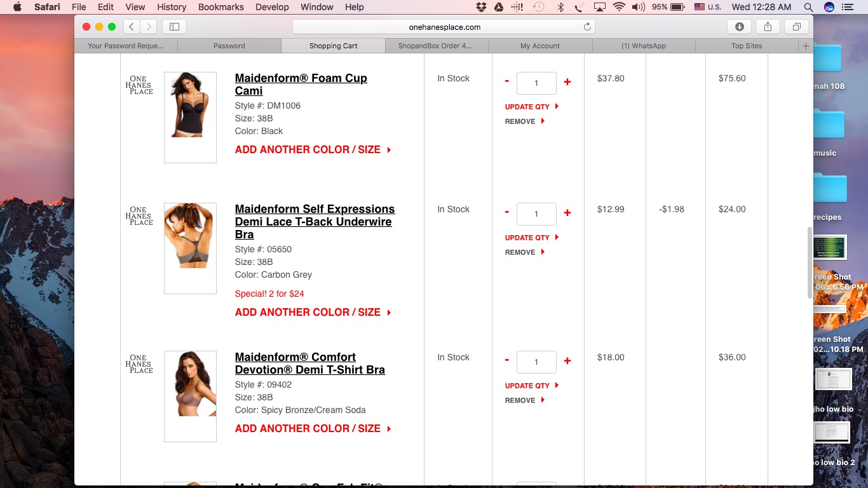The width and height of the screenshot is (868, 488).
Task: Reload the onehanesplace.com page
Action: [x=587, y=27]
